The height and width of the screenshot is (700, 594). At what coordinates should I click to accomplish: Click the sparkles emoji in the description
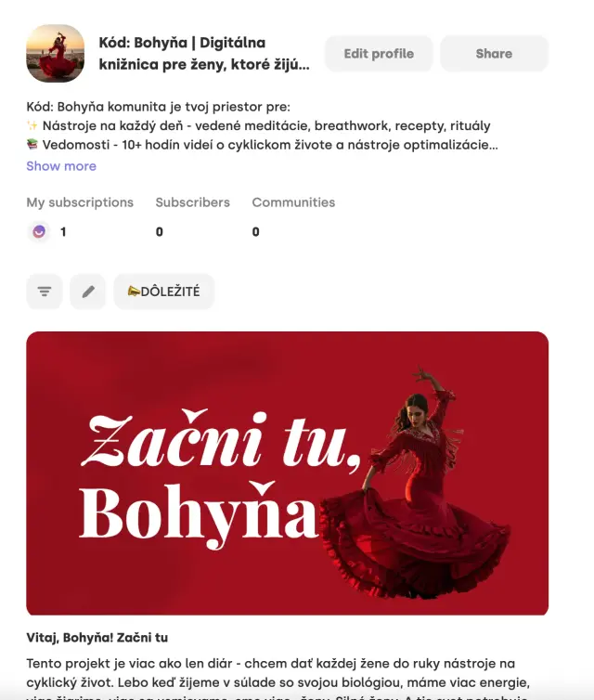32,125
